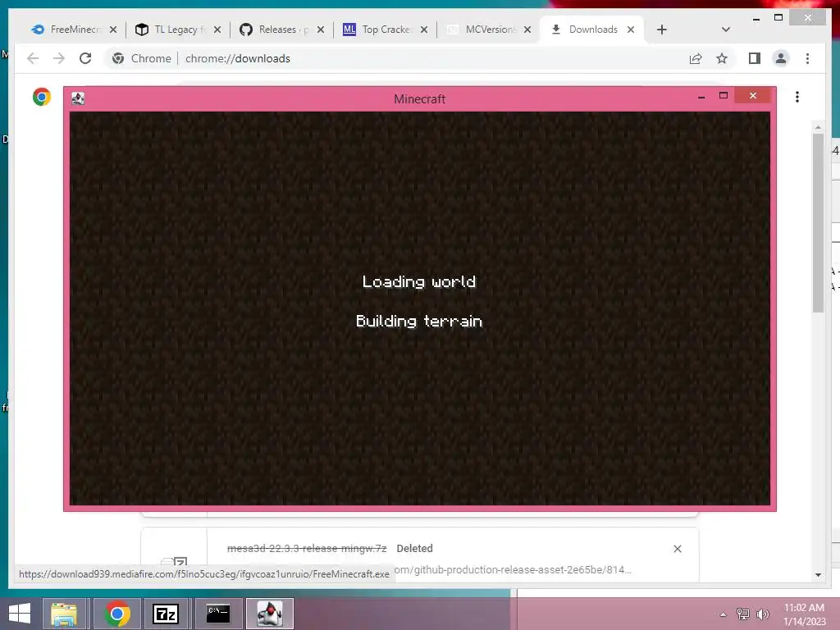Show hidden system tray icons
This screenshot has height=630, width=840.
point(723,614)
